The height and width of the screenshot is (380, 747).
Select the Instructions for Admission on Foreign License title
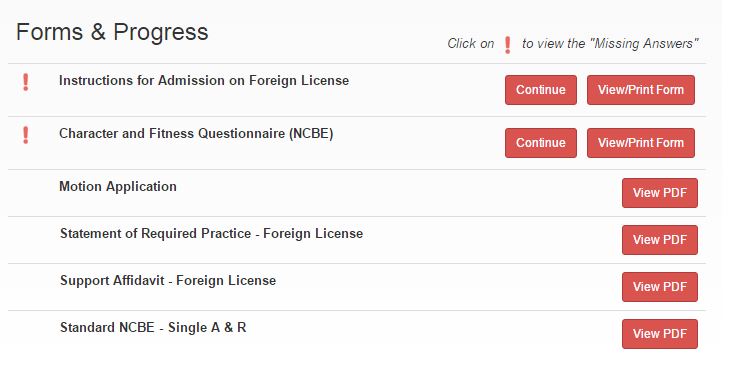tap(204, 80)
